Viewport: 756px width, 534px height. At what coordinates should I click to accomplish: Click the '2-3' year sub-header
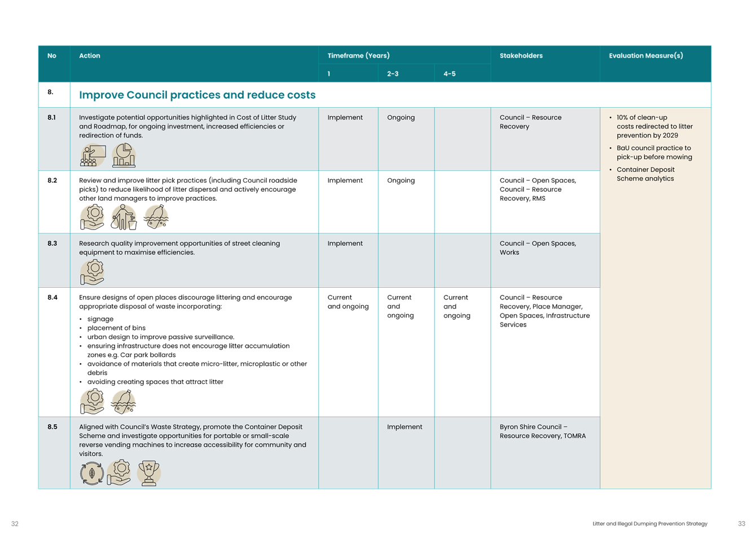pyautogui.click(x=393, y=74)
